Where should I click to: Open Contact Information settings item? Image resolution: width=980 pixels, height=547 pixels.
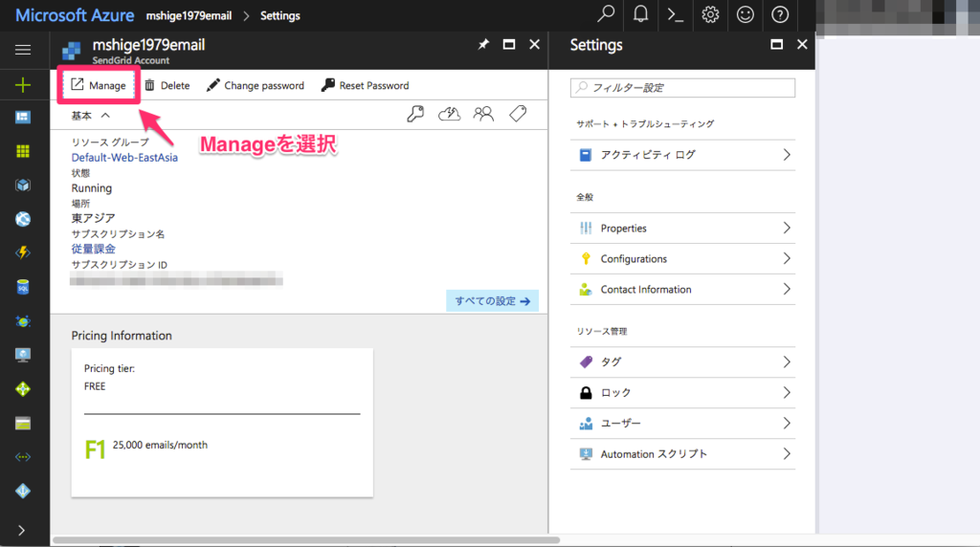682,289
